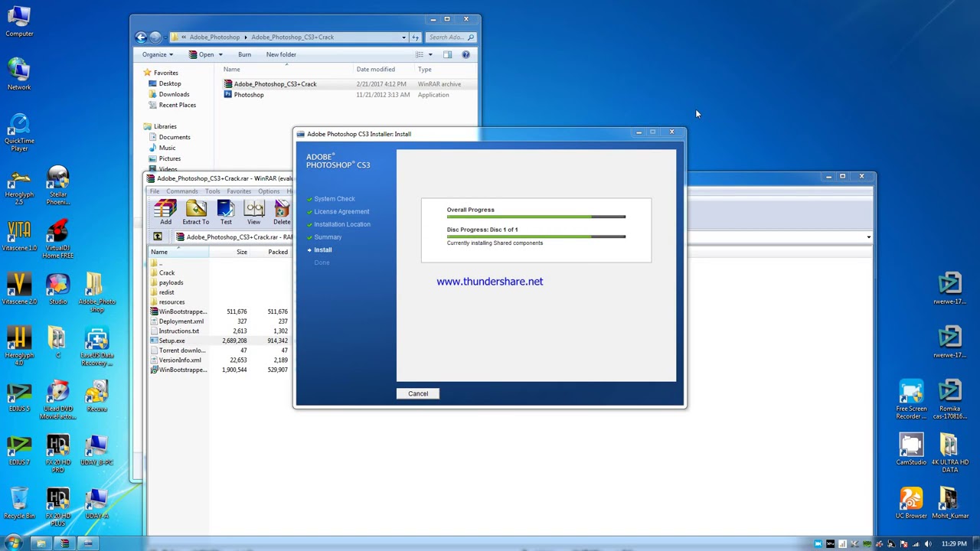Refresh the Explorer address bar
980x551 pixels.
coord(416,37)
